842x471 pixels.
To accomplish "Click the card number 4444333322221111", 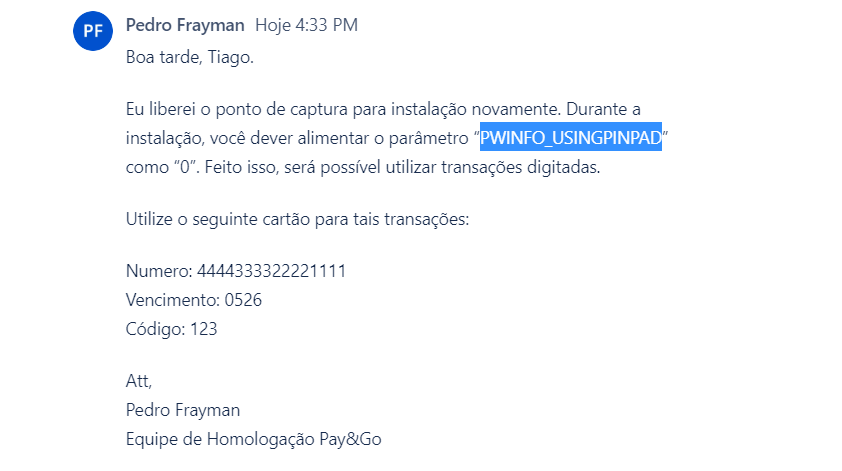I will (x=271, y=271).
